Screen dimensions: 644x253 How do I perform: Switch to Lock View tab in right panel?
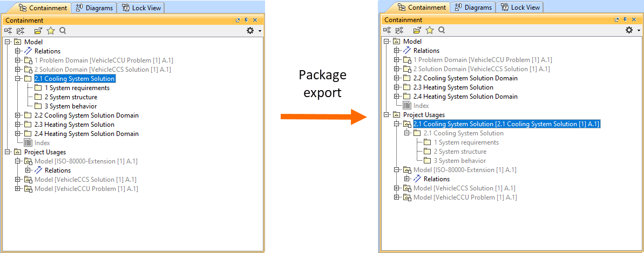(x=520, y=8)
